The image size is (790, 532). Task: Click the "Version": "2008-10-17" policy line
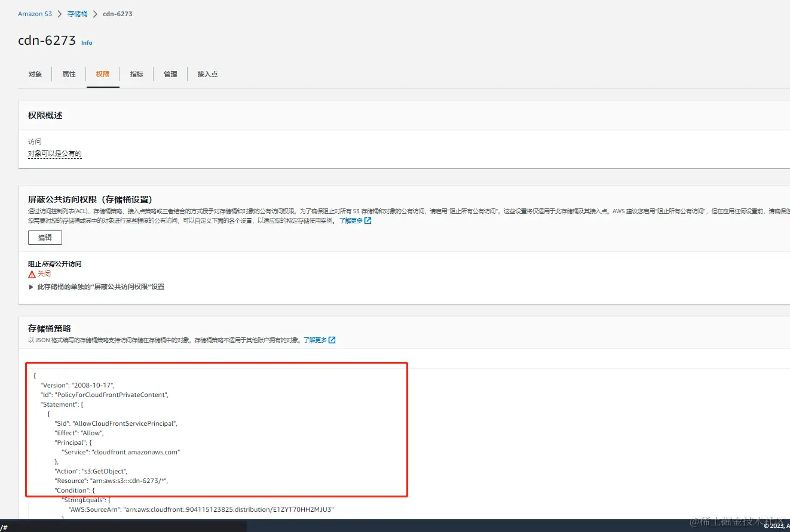tap(78, 385)
